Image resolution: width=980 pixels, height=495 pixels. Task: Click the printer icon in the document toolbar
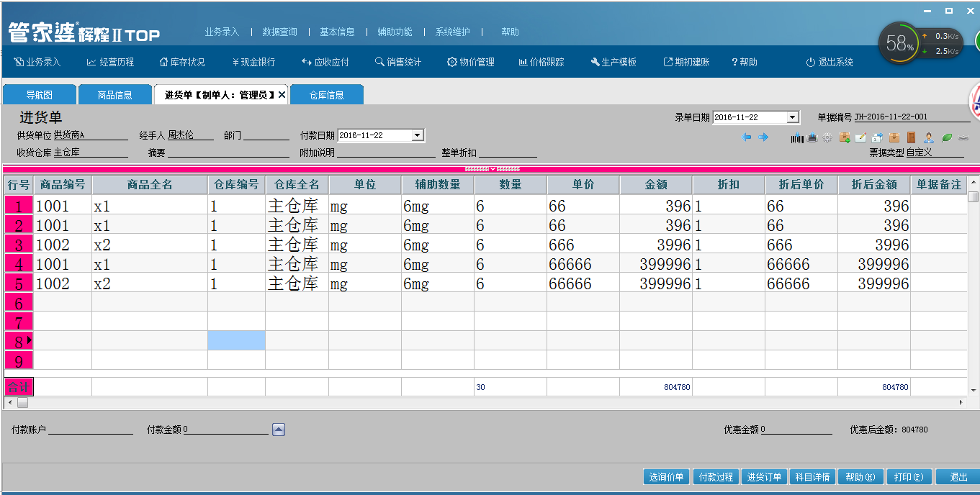tap(812, 137)
